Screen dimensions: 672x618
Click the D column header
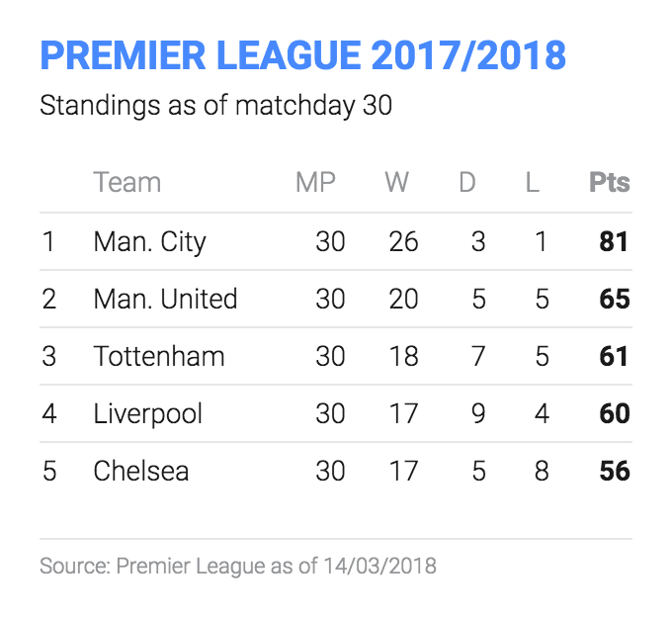(467, 182)
